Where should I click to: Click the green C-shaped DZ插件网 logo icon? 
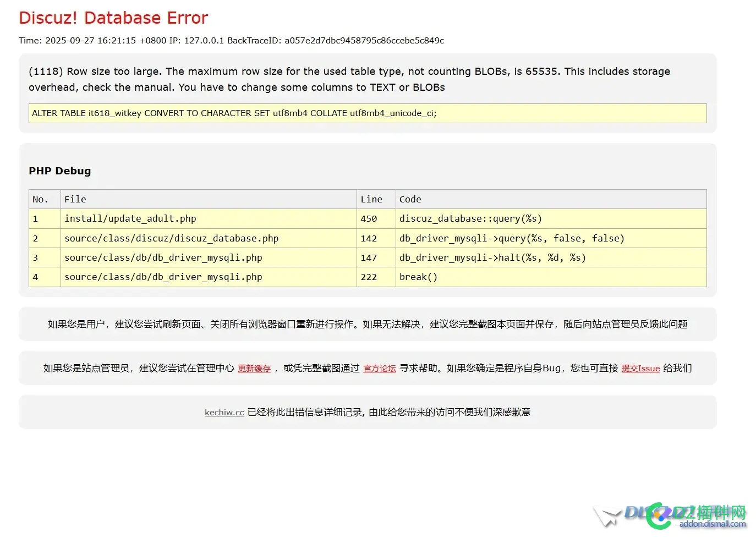pyautogui.click(x=659, y=517)
